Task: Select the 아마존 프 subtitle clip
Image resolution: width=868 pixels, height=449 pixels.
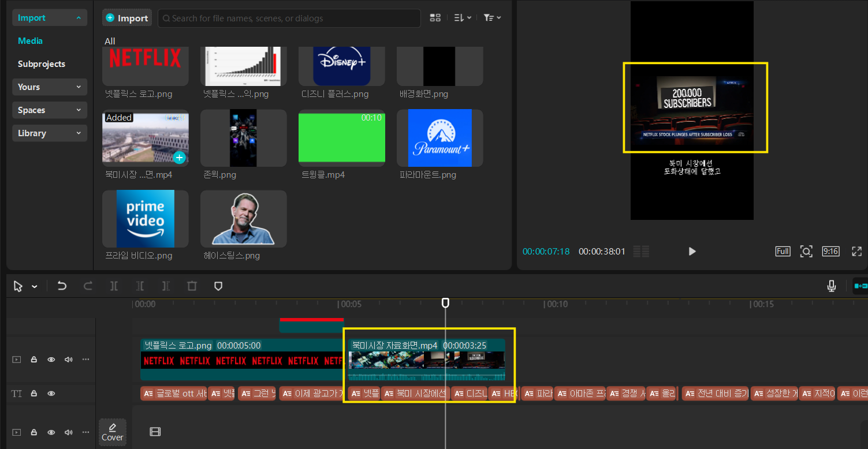Action: click(x=580, y=394)
